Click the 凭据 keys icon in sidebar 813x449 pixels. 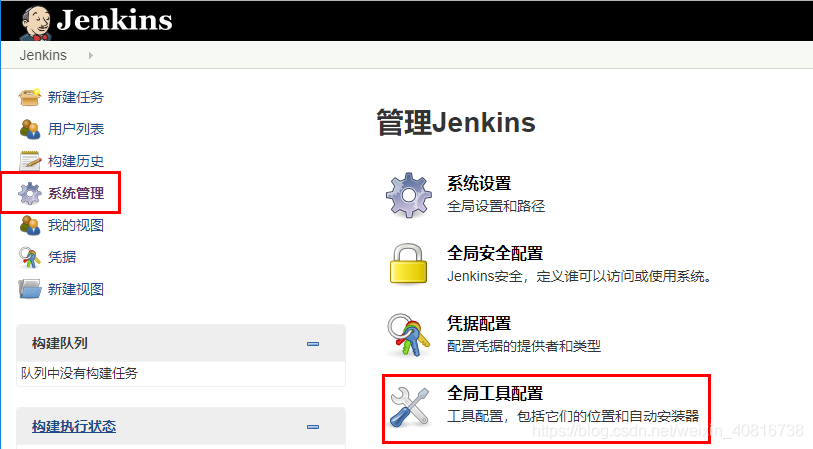30,257
